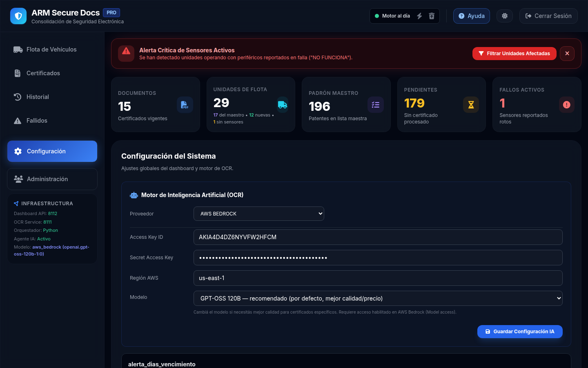Open the Proveedor AWS BEDROCK dropdown

click(x=259, y=214)
